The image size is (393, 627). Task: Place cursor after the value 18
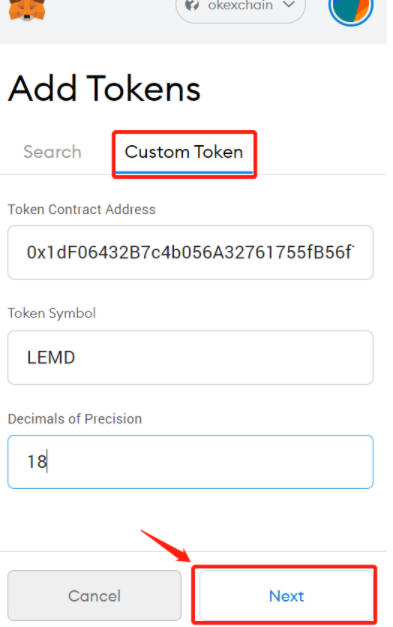48,462
